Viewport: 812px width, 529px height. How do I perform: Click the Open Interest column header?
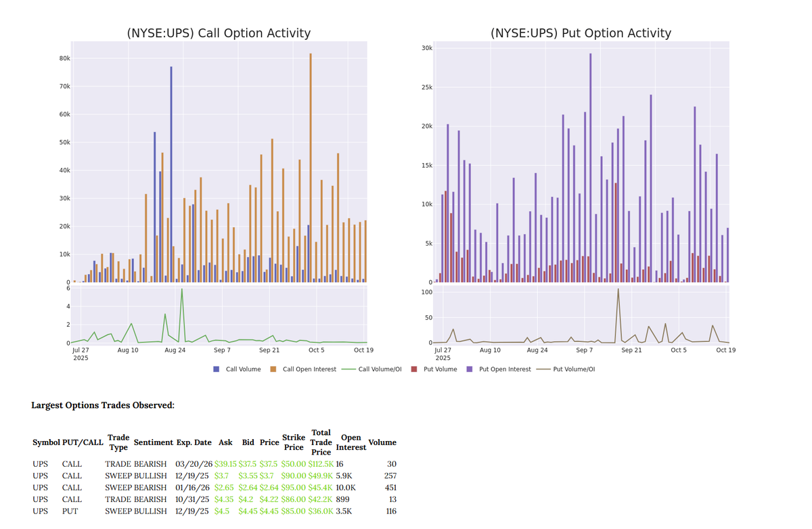351,442
